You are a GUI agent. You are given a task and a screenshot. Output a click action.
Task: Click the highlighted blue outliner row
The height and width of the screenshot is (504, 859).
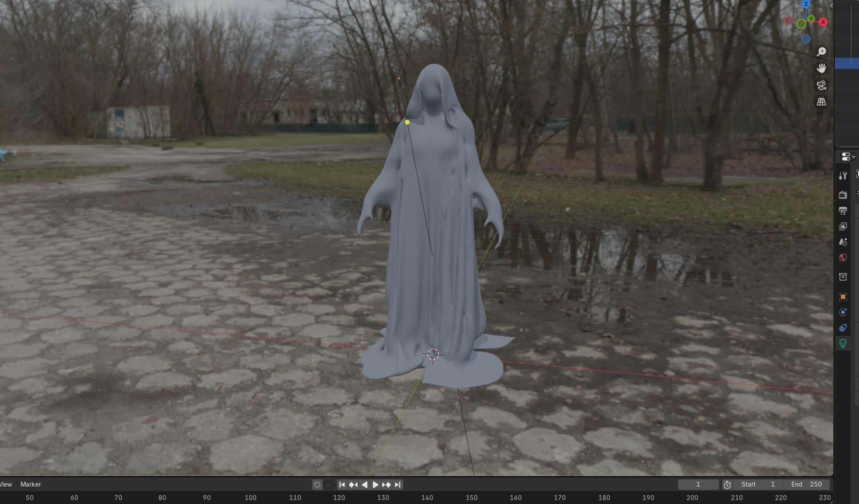pos(847,63)
